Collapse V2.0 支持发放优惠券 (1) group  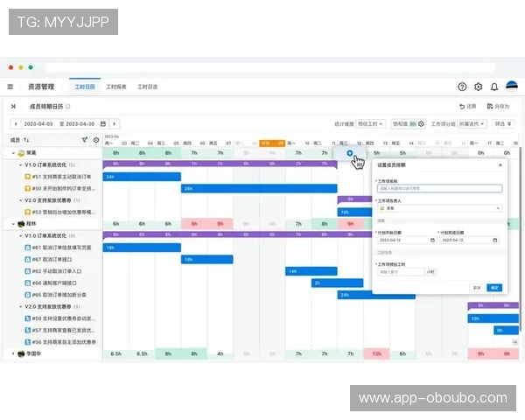coord(20,200)
